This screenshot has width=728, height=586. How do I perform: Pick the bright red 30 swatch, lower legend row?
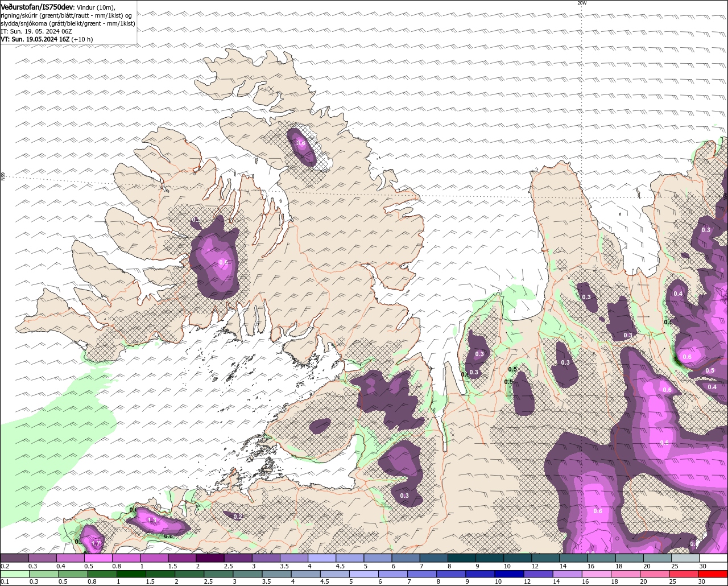click(x=713, y=573)
